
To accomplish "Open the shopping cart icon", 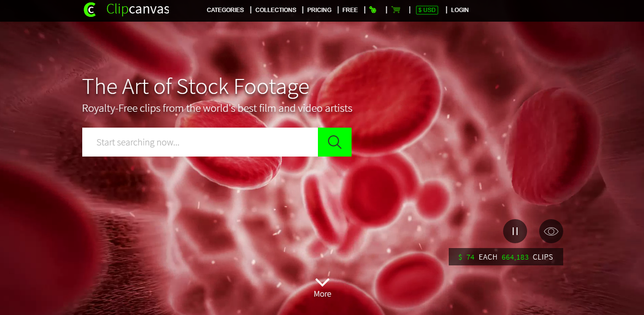I will [396, 10].
